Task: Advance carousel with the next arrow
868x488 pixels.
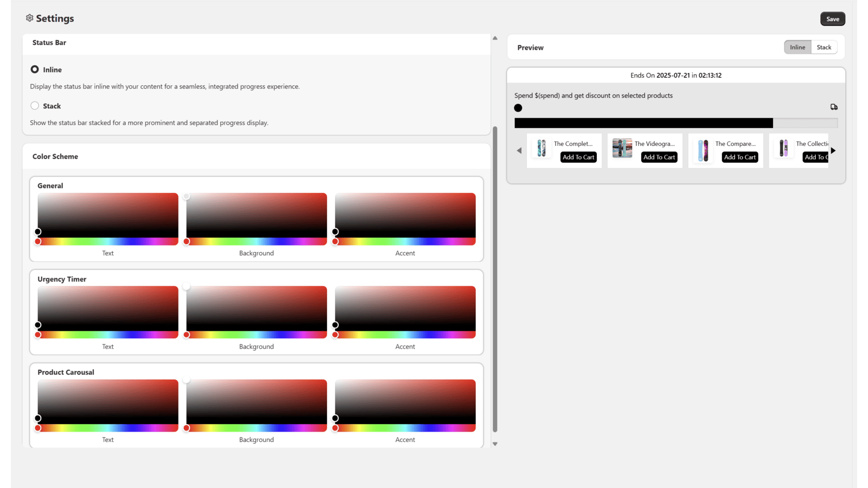Action: pos(833,151)
